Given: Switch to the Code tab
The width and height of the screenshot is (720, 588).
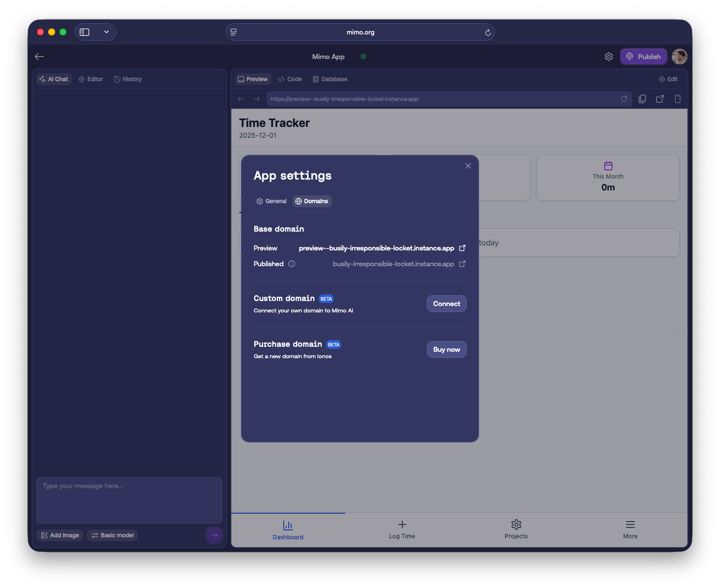Looking at the screenshot, I should point(290,79).
